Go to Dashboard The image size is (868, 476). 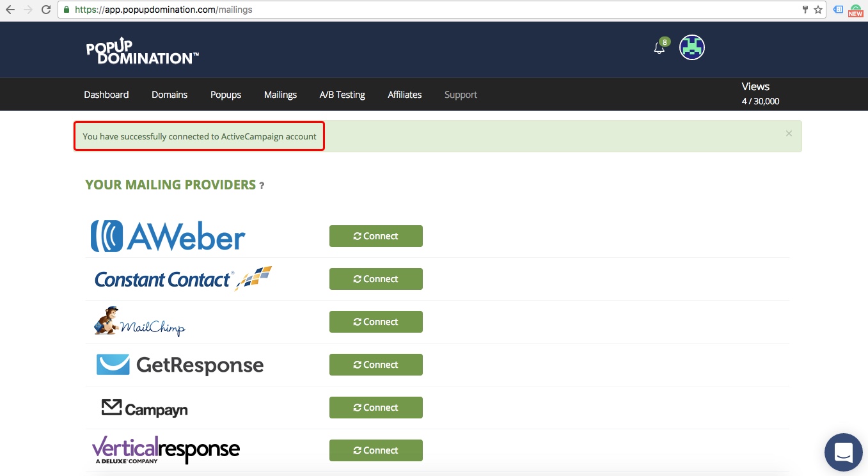point(106,95)
